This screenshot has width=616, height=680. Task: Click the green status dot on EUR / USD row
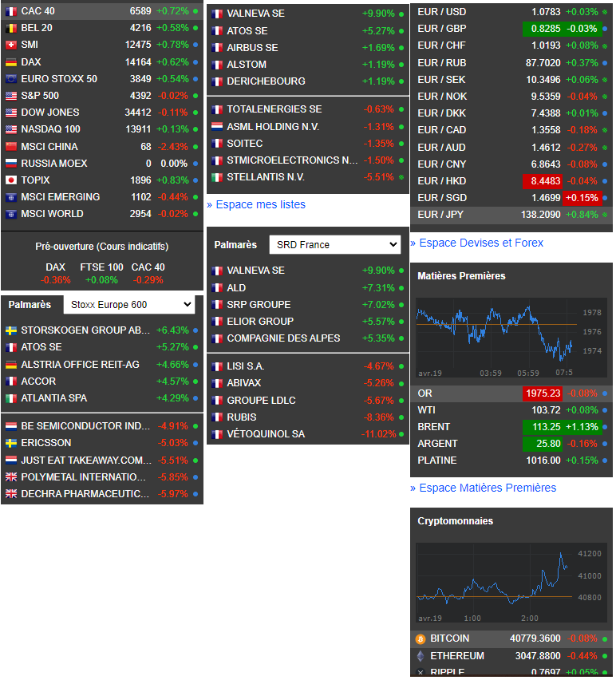(x=605, y=12)
